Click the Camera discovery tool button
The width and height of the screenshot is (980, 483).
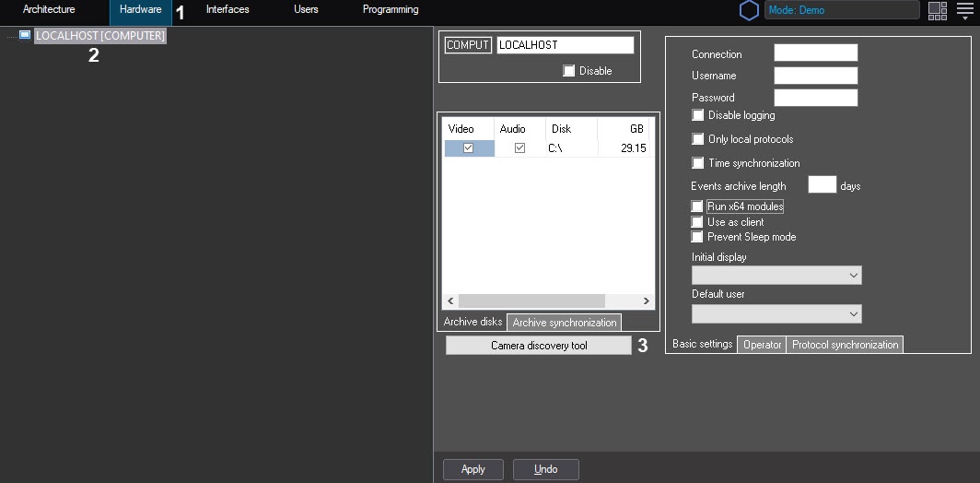(539, 346)
